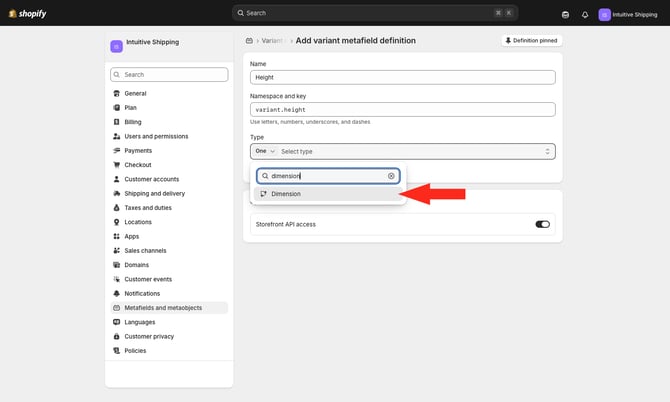Click the Customer accounts person icon

[116, 179]
